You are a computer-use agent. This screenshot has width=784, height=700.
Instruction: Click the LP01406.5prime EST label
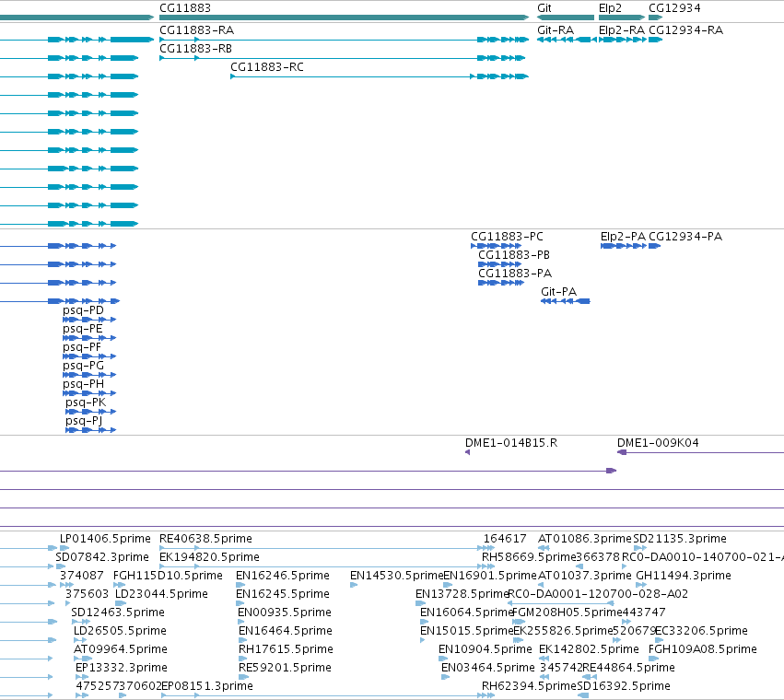105,539
